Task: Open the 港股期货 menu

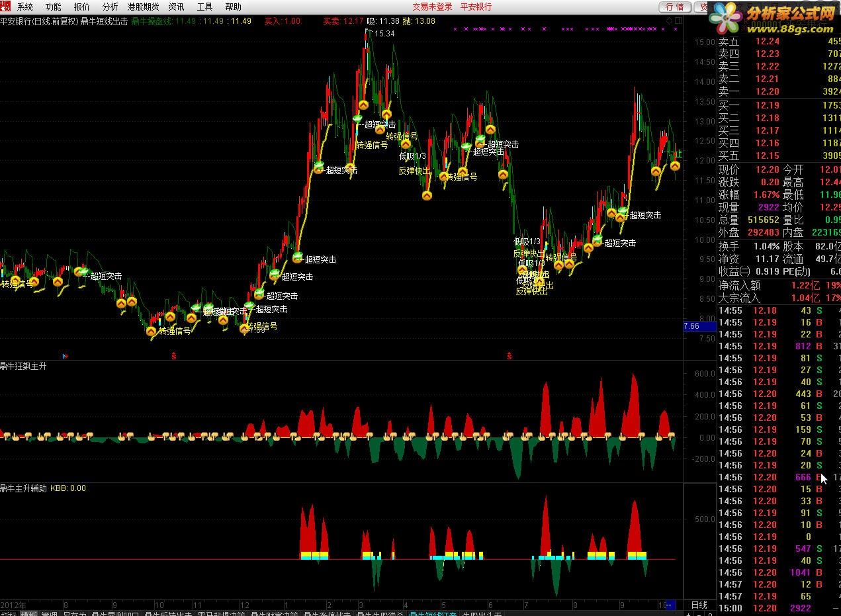Action: tap(144, 7)
